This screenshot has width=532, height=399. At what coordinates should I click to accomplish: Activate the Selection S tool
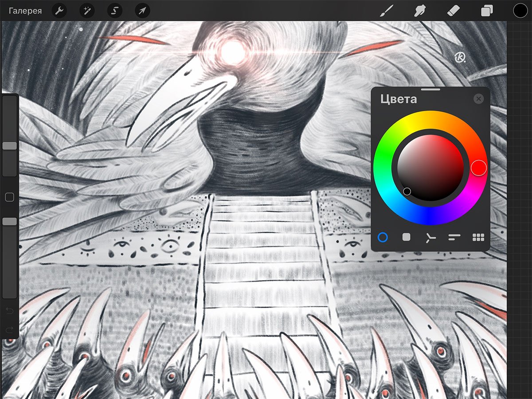tap(115, 11)
